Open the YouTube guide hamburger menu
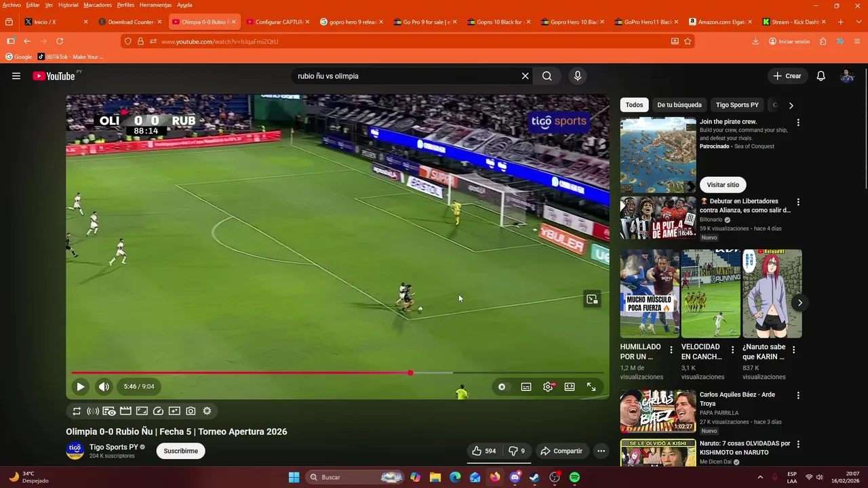This screenshot has height=488, width=868. 16,76
